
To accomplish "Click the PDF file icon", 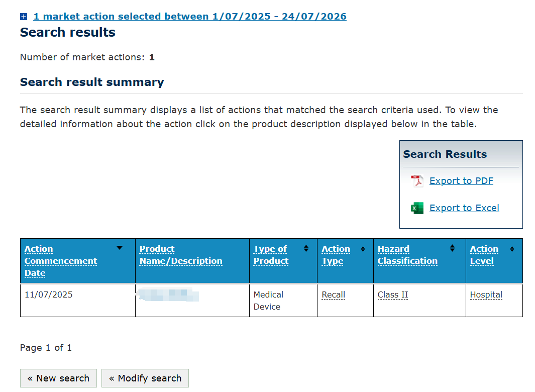I will pyautogui.click(x=417, y=180).
